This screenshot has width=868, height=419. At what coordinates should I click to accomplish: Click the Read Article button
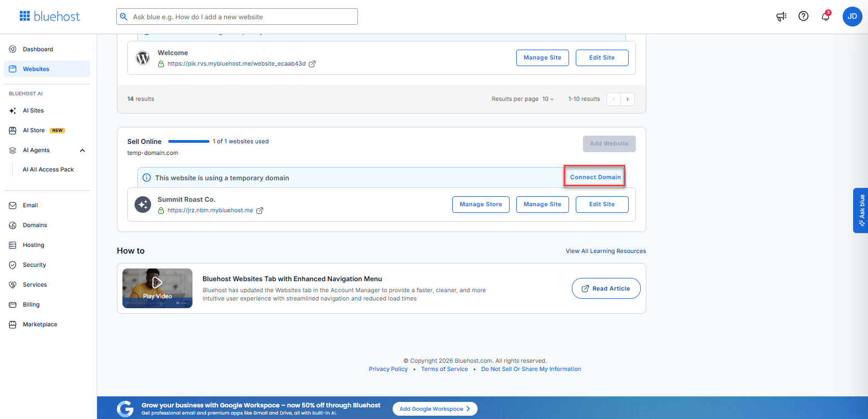tap(606, 288)
